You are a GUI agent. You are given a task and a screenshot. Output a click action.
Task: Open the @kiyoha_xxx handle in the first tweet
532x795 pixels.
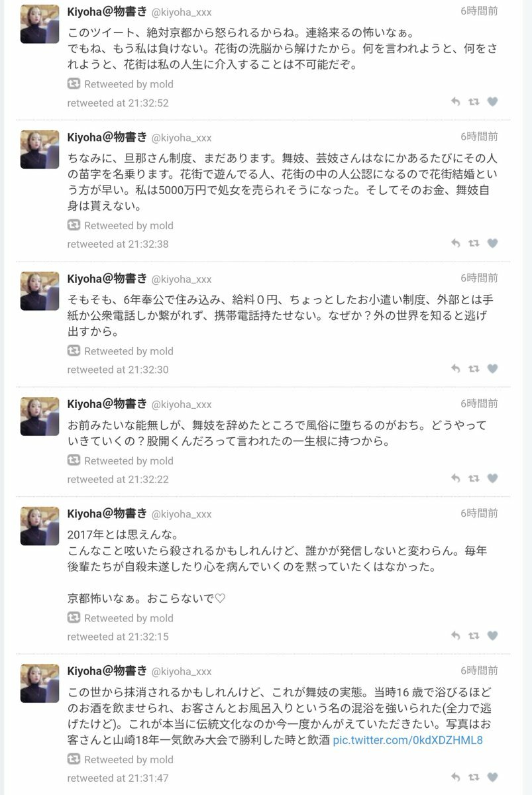[182, 12]
